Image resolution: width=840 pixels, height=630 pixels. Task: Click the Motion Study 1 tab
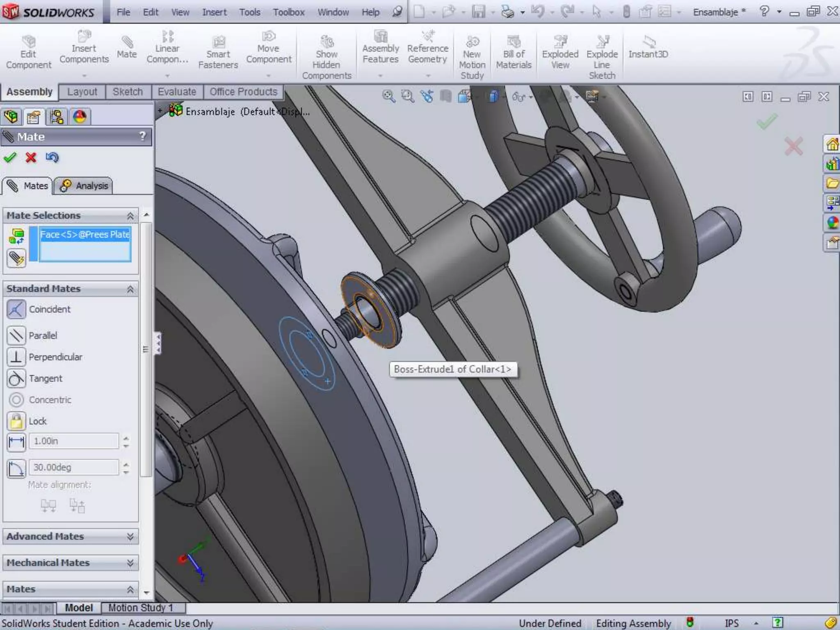(x=140, y=607)
